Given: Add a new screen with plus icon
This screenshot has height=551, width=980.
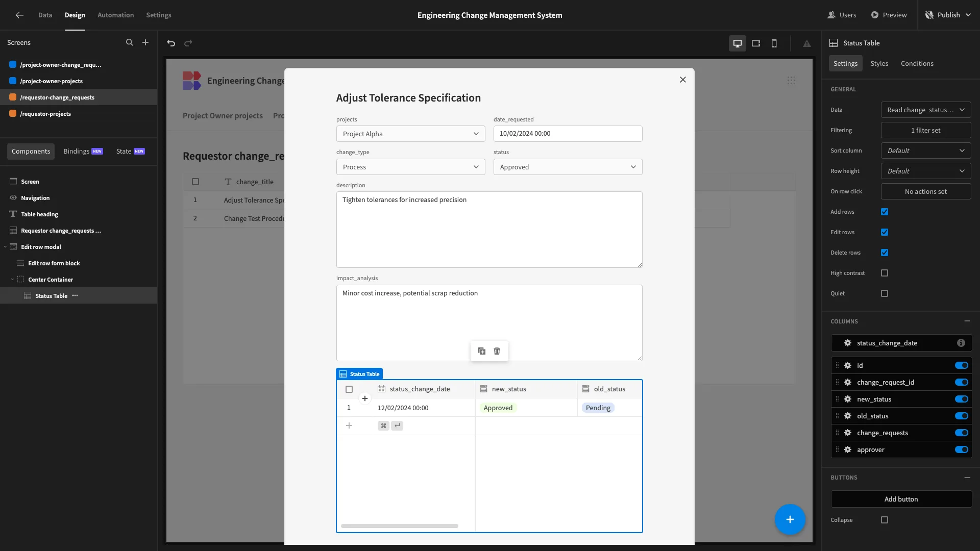Looking at the screenshot, I should click(x=145, y=42).
